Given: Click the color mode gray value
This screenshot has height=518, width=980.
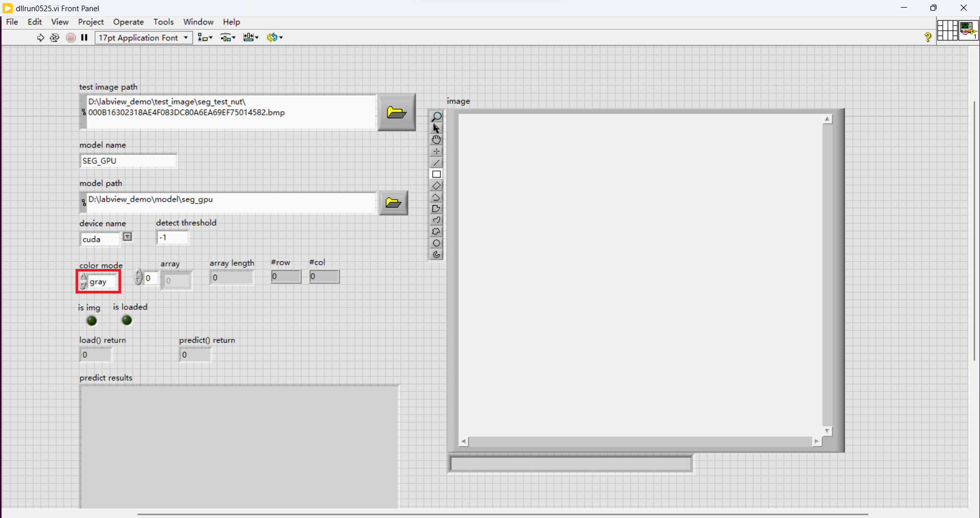Looking at the screenshot, I should pyautogui.click(x=103, y=282).
